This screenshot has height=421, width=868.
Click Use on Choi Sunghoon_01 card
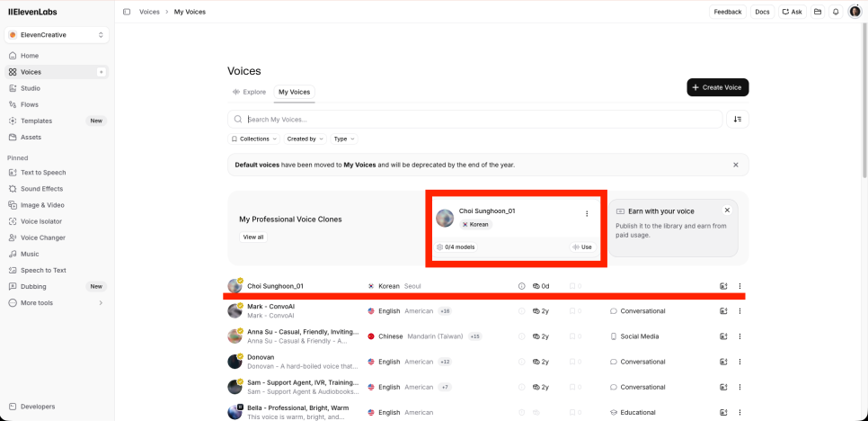(582, 247)
